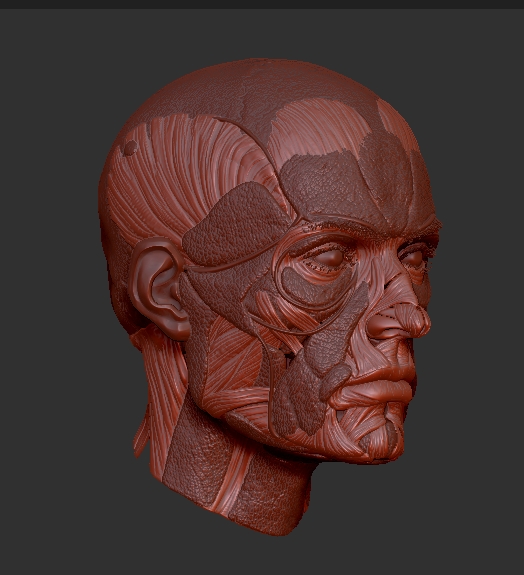Viewport: 524px width, 575px height.
Task: Select the dark textured forehead pad
Action: [330, 183]
